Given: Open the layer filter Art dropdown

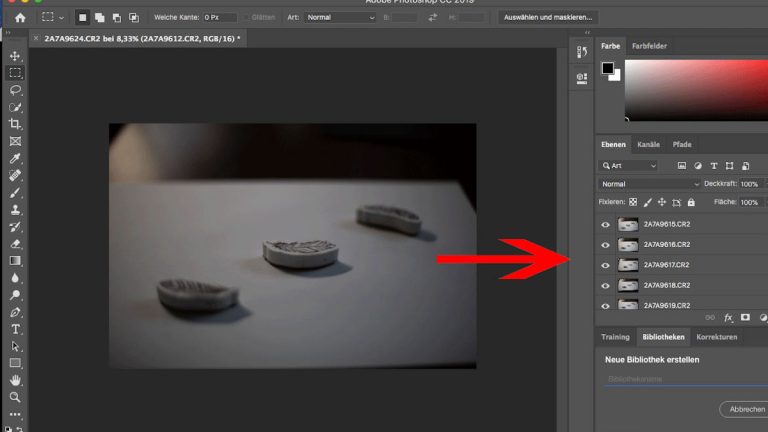Looking at the screenshot, I should coord(629,165).
